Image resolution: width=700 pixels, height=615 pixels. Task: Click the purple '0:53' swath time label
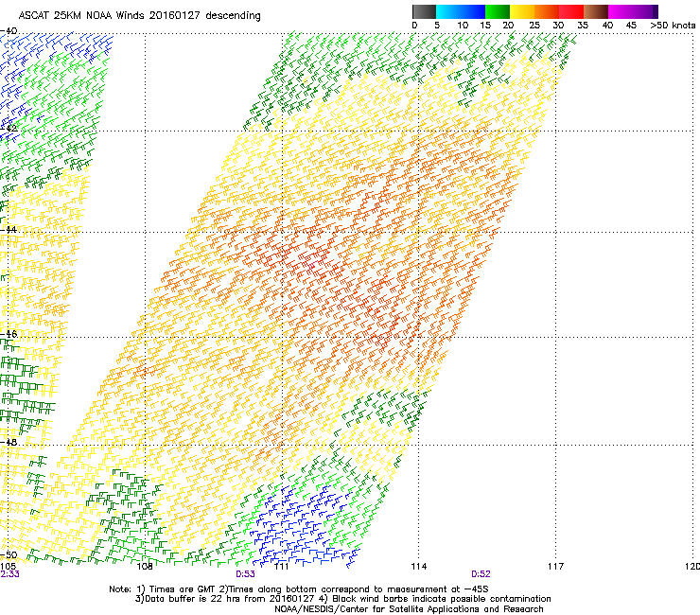point(246,574)
